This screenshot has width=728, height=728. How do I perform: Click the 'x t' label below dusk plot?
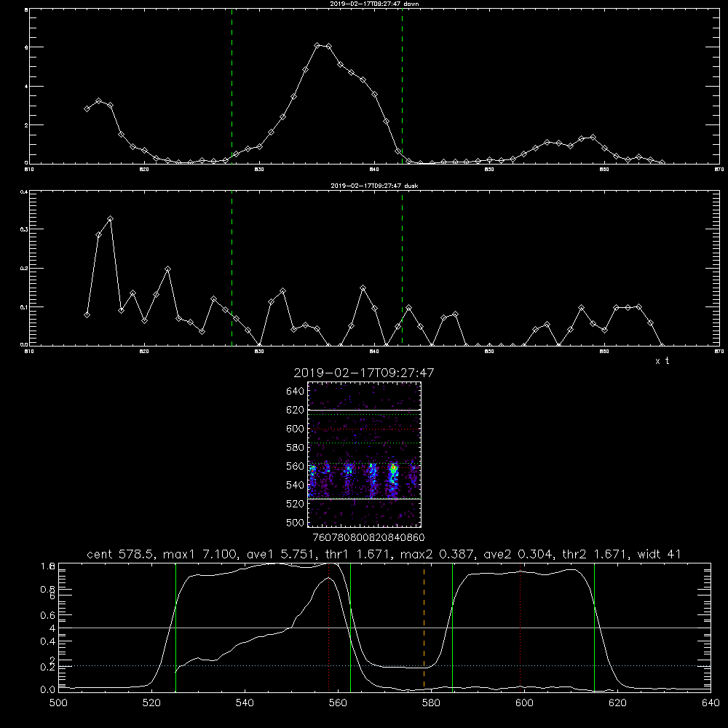click(x=662, y=361)
